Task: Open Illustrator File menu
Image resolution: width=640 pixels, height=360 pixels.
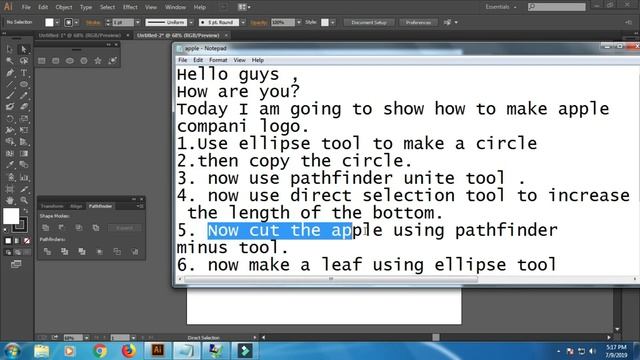Action: pos(26,7)
